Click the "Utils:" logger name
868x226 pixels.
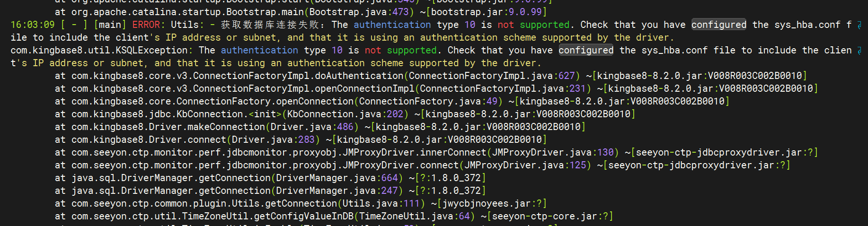pos(187,25)
